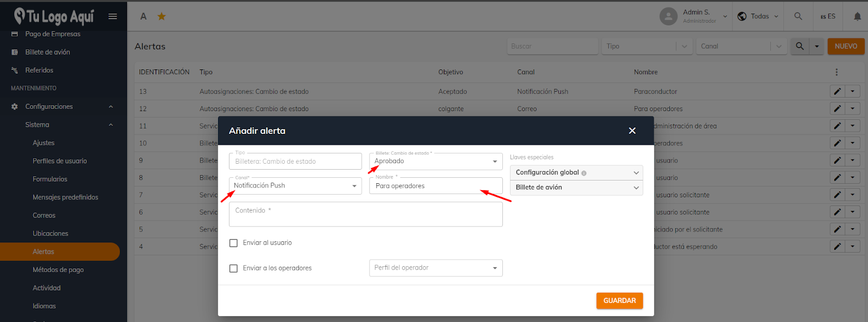Edit alert 7 with the pencil icon
868x322 pixels.
837,195
